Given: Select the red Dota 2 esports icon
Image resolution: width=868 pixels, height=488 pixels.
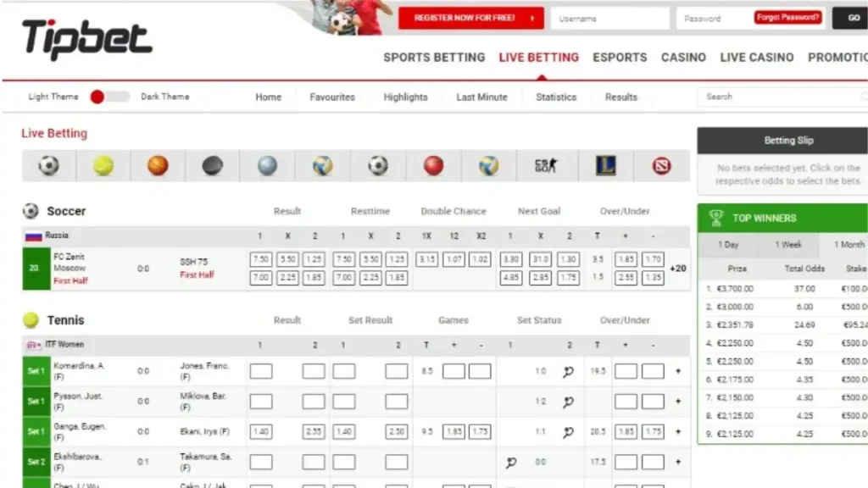Looking at the screenshot, I should [x=661, y=165].
